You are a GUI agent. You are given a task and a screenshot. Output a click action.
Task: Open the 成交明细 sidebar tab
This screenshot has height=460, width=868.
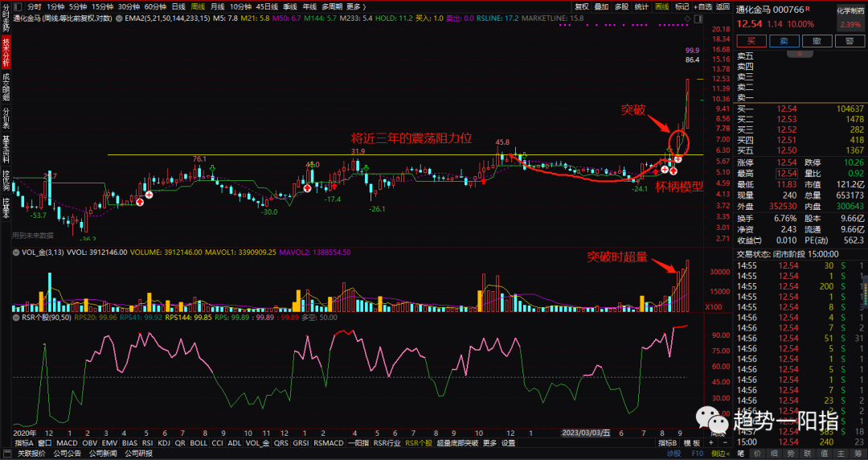(x=6, y=87)
